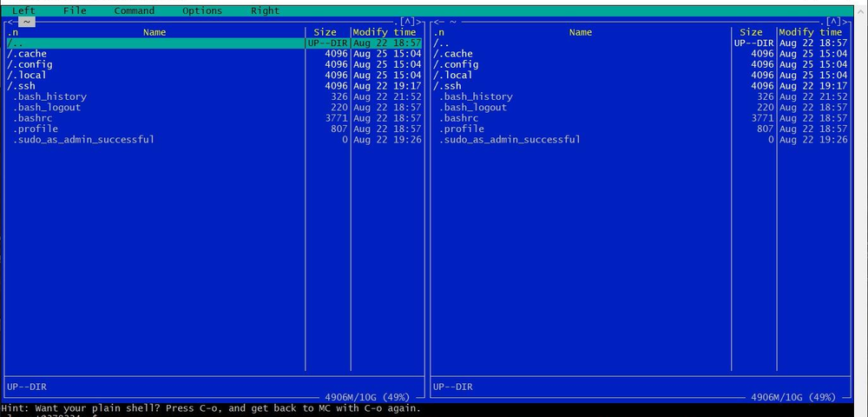Viewport: 868px width, 417px height.
Task: Click the UP--DIR mini status in the right panel
Action: point(453,387)
